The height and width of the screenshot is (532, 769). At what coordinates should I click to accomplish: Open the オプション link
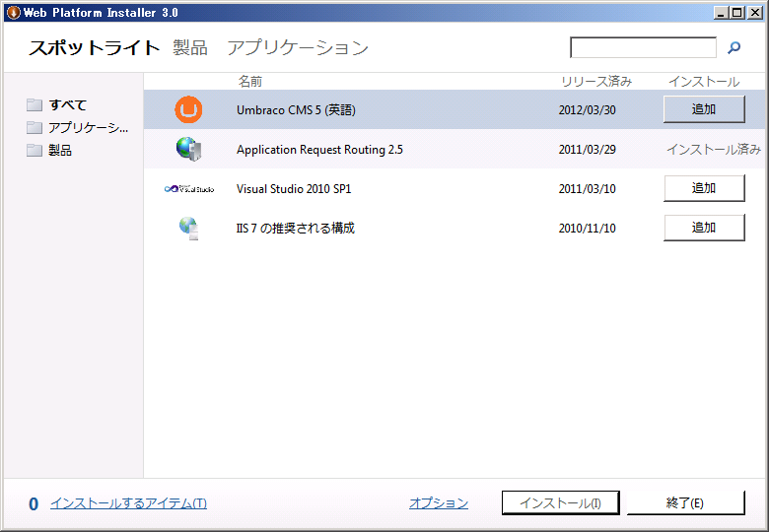tap(439, 503)
